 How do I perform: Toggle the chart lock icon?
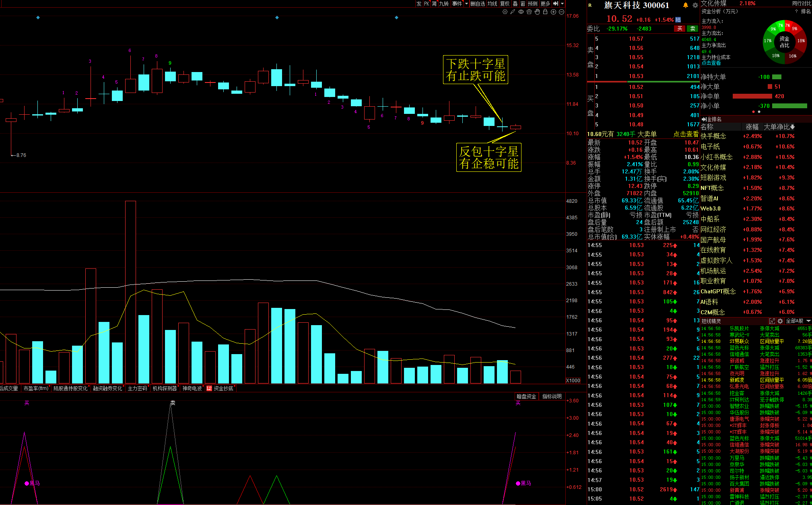tap(545, 12)
